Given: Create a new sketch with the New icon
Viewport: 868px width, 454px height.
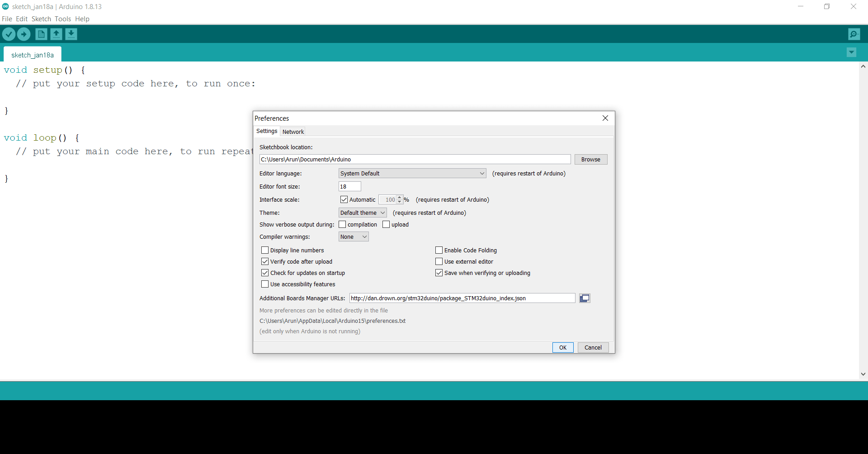Looking at the screenshot, I should [x=41, y=34].
